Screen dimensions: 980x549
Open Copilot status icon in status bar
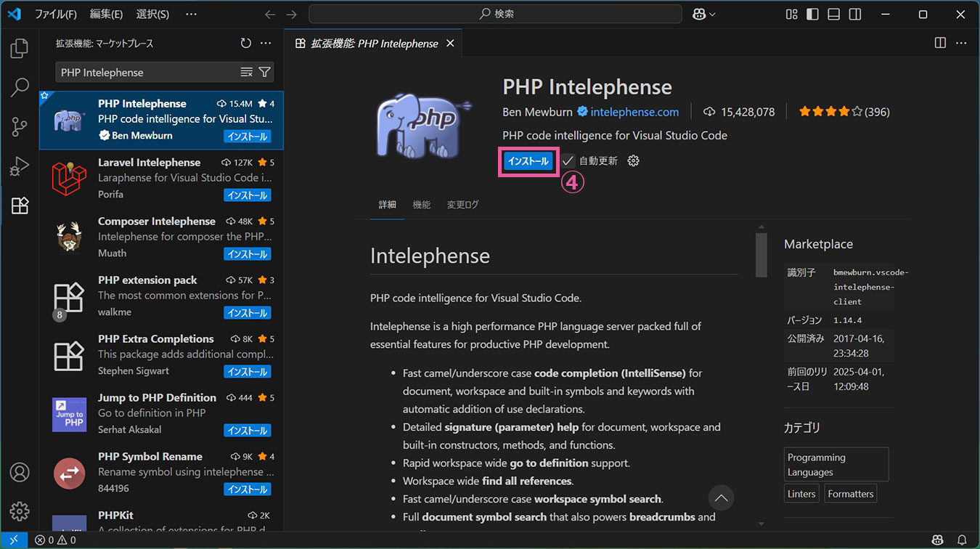click(938, 540)
